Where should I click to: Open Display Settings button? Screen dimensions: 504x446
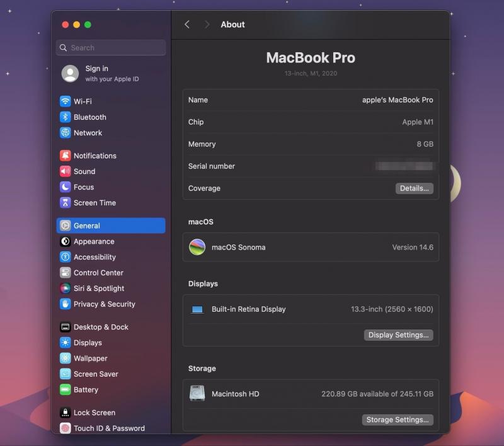(x=398, y=335)
